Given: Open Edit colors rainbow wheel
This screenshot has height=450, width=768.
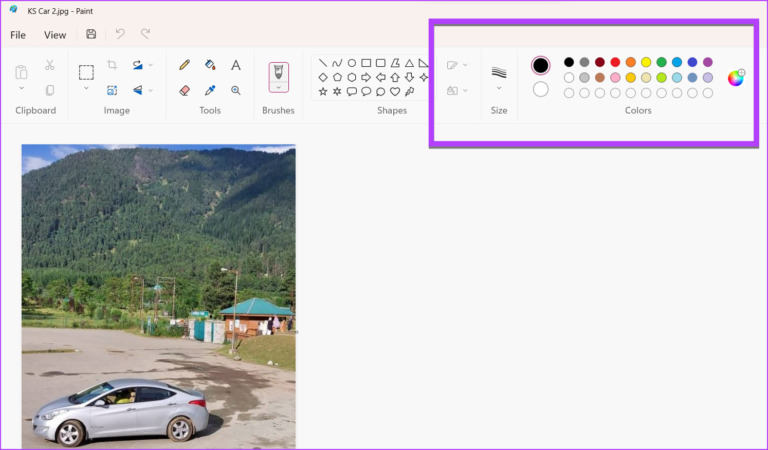Looking at the screenshot, I should (x=736, y=77).
